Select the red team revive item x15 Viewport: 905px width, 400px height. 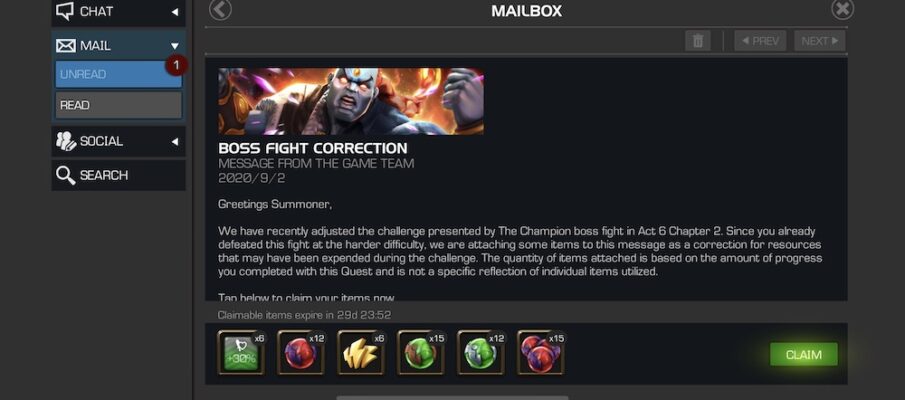point(541,353)
